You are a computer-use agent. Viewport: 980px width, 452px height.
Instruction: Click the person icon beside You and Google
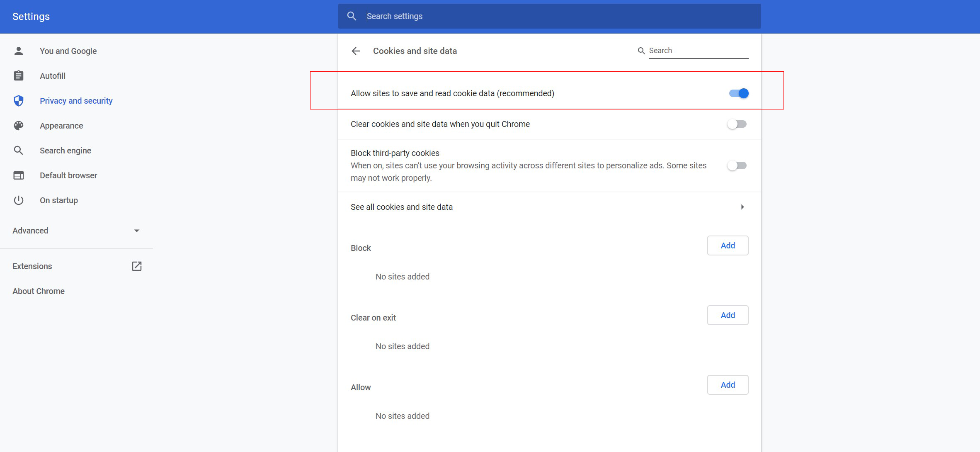pos(18,51)
